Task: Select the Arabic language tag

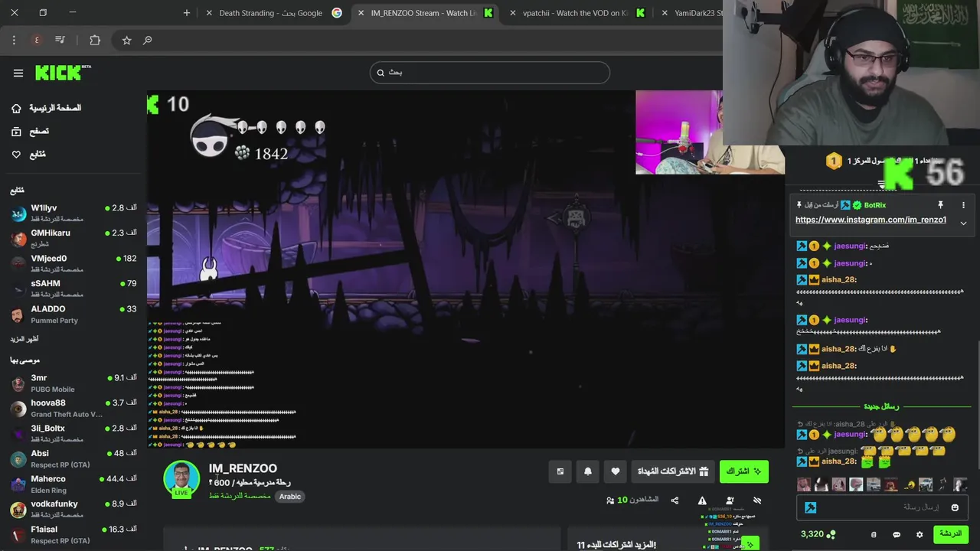Action: pyautogui.click(x=290, y=497)
